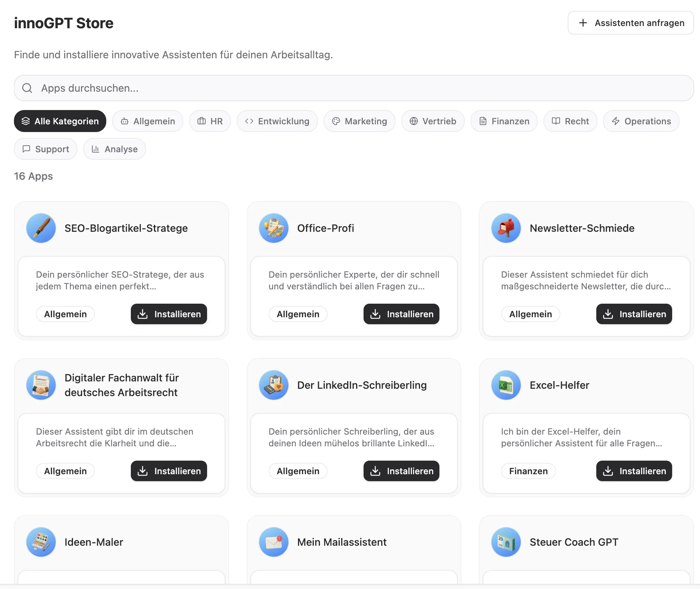The image size is (700, 589).
Task: Show Marketing category apps
Action: click(x=360, y=121)
